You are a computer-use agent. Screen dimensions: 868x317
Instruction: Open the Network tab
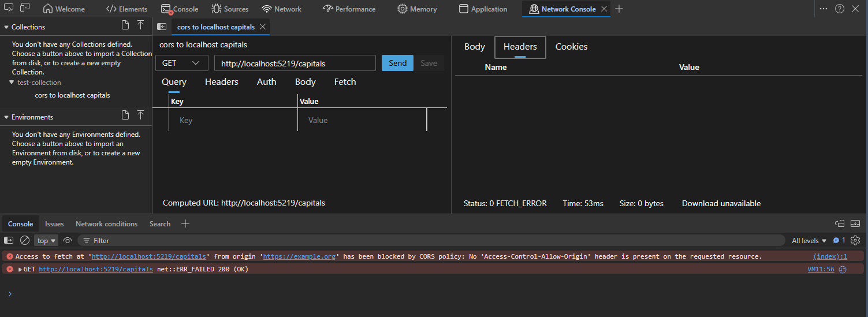pos(281,9)
